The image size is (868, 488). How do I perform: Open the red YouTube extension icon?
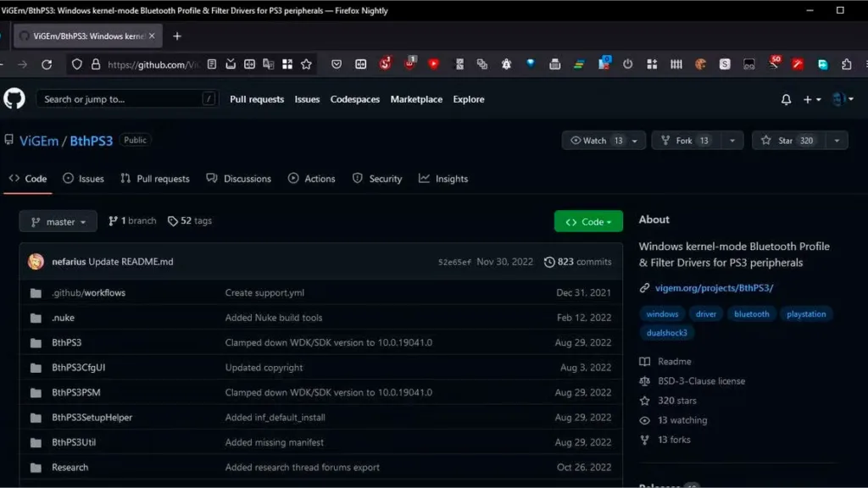433,64
